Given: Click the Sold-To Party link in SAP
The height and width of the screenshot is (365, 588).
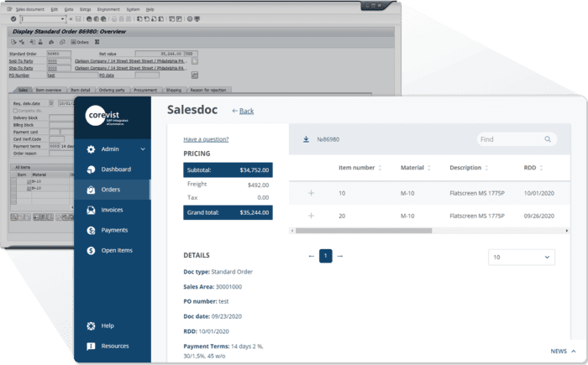Looking at the screenshot, I should point(21,61).
